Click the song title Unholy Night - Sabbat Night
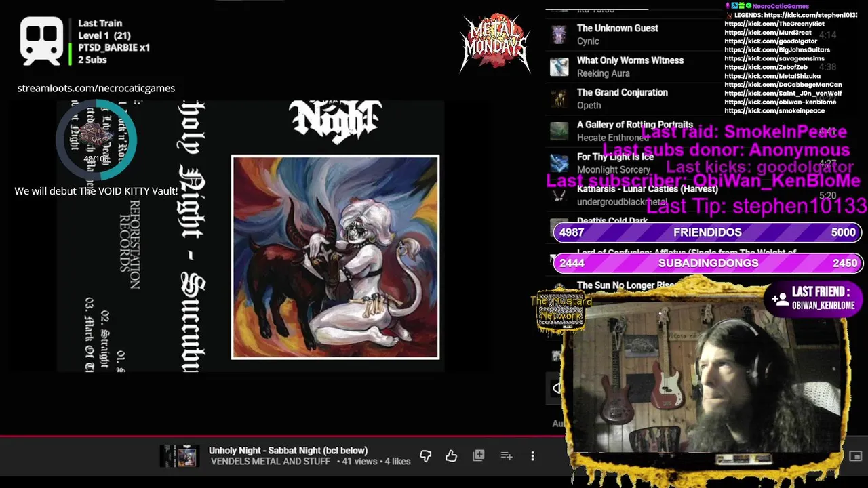 (x=288, y=451)
